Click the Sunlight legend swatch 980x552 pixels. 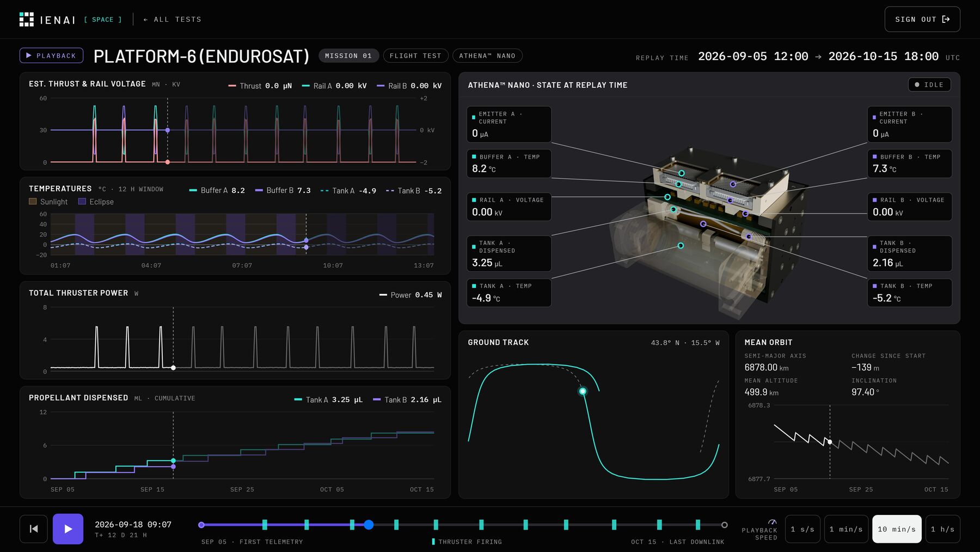click(33, 202)
